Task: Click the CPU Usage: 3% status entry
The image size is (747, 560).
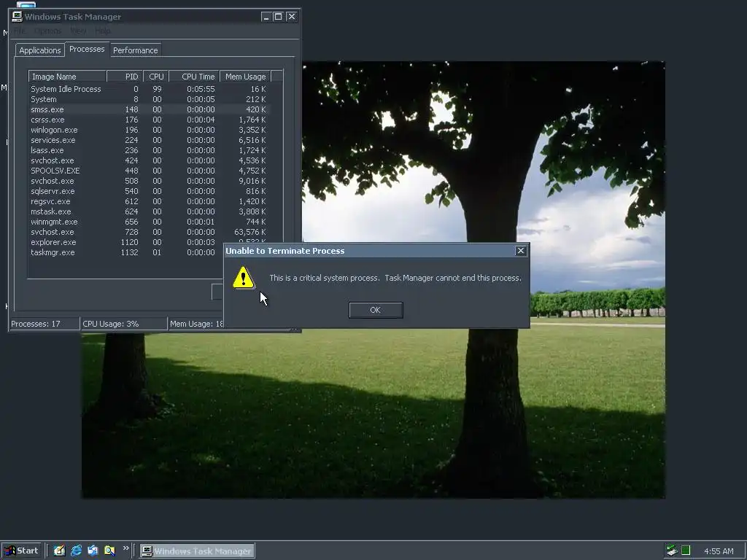Action: pos(124,324)
